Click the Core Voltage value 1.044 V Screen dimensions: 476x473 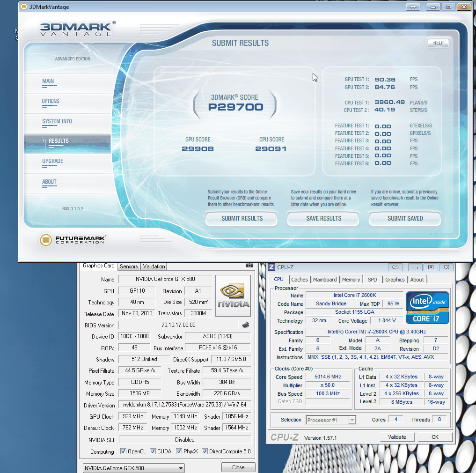coord(387,320)
